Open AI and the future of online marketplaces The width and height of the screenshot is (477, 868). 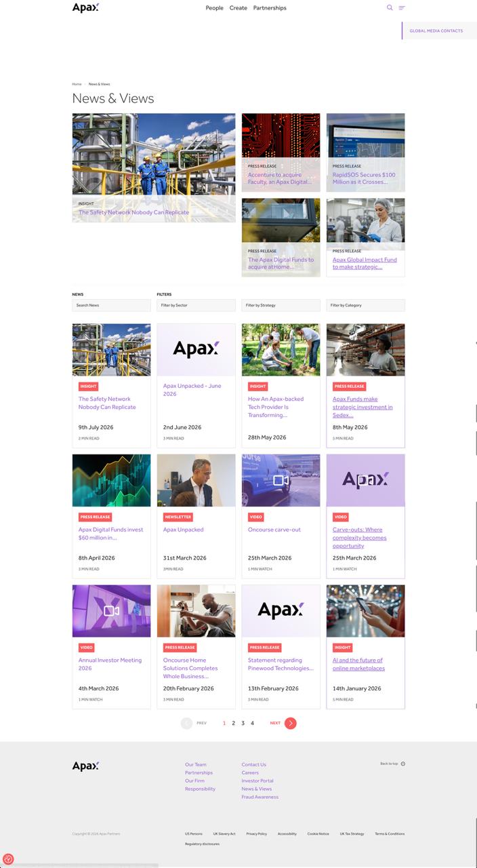click(x=358, y=664)
